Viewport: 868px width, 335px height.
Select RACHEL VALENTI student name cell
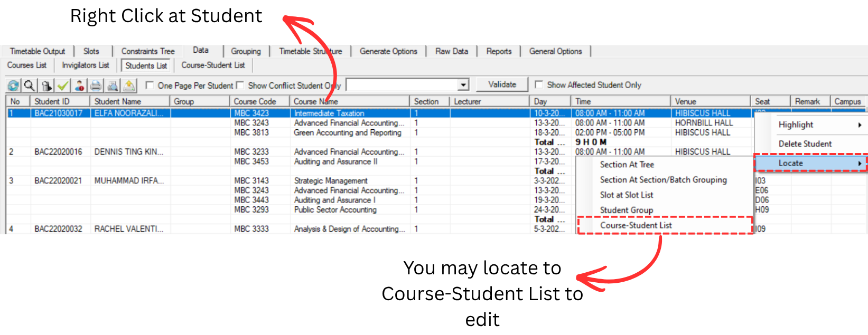click(129, 229)
